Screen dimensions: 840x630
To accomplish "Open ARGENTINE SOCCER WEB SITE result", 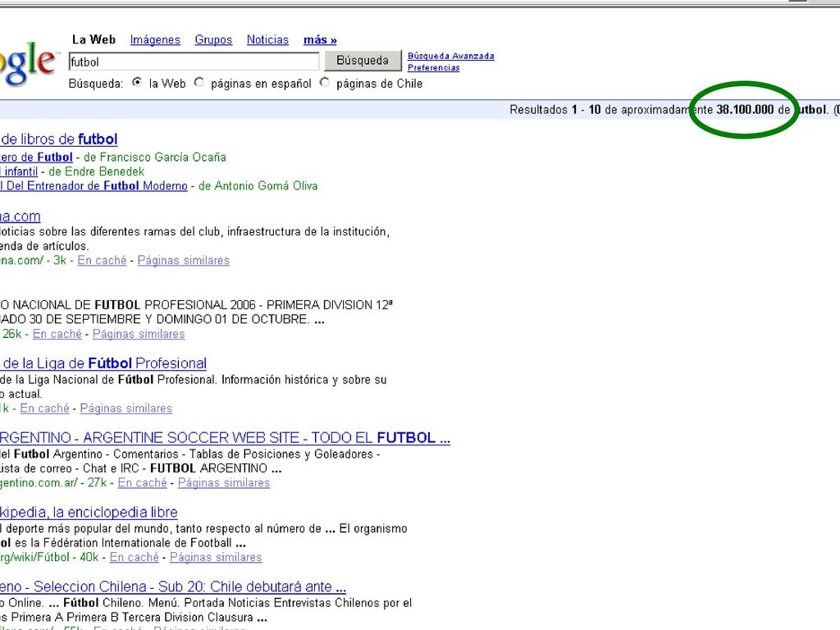I will pos(225,438).
